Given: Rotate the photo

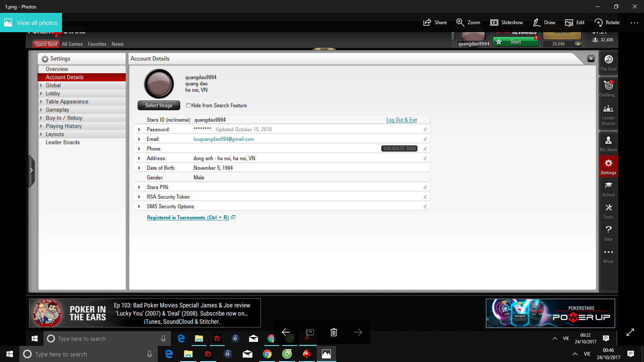Looking at the screenshot, I should (x=607, y=23).
